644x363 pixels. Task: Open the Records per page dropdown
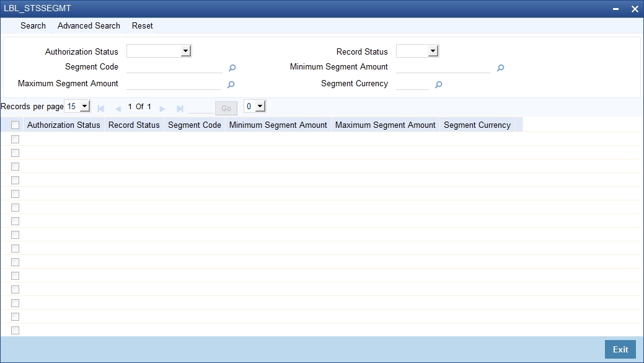(x=77, y=107)
